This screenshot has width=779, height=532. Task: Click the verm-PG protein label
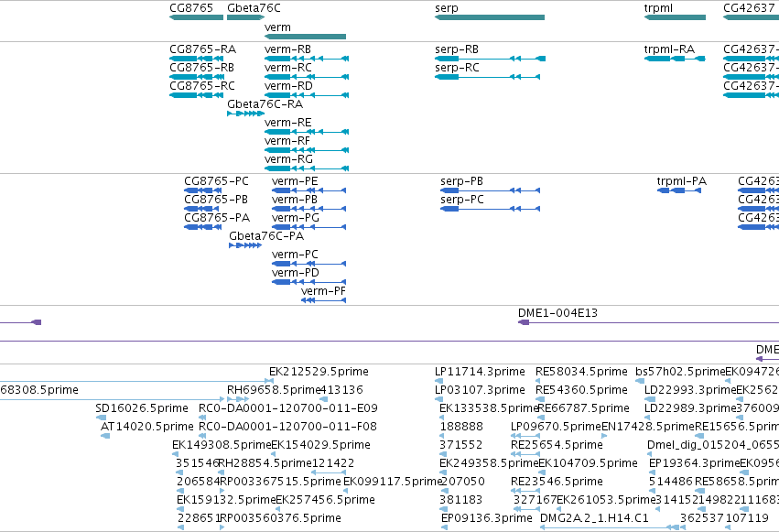coord(295,218)
